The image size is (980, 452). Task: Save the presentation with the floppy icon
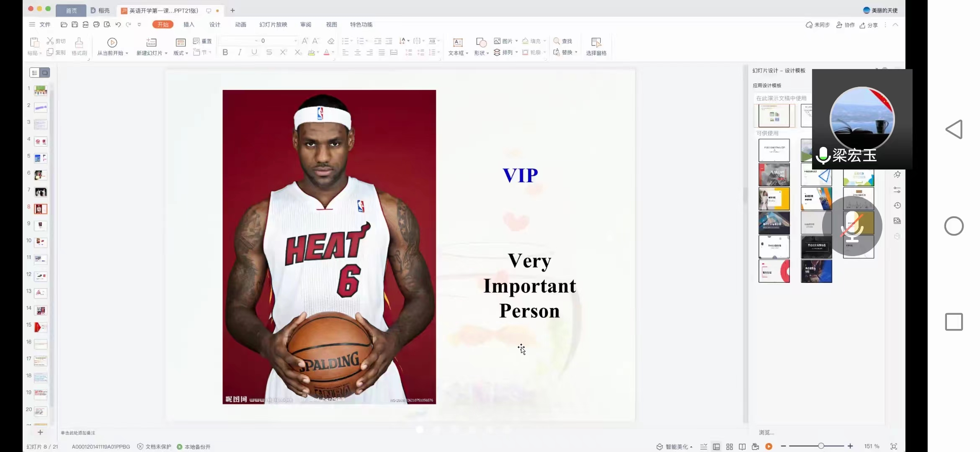[x=75, y=25]
